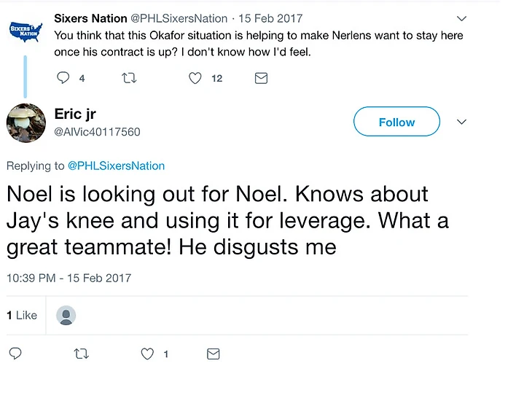The height and width of the screenshot is (401, 532).
Task: Retweet Eric jr's tweet
Action: (82, 354)
